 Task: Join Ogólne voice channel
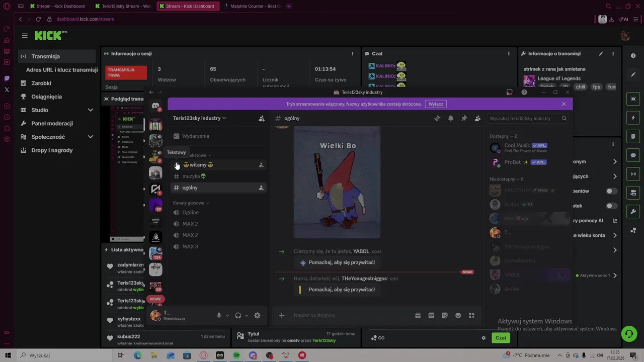coord(217,213)
